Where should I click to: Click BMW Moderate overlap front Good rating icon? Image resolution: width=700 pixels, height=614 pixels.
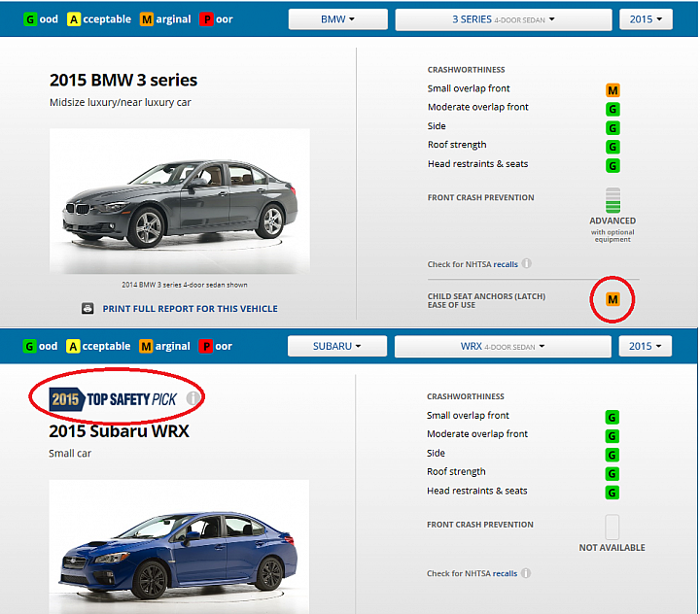(612, 110)
